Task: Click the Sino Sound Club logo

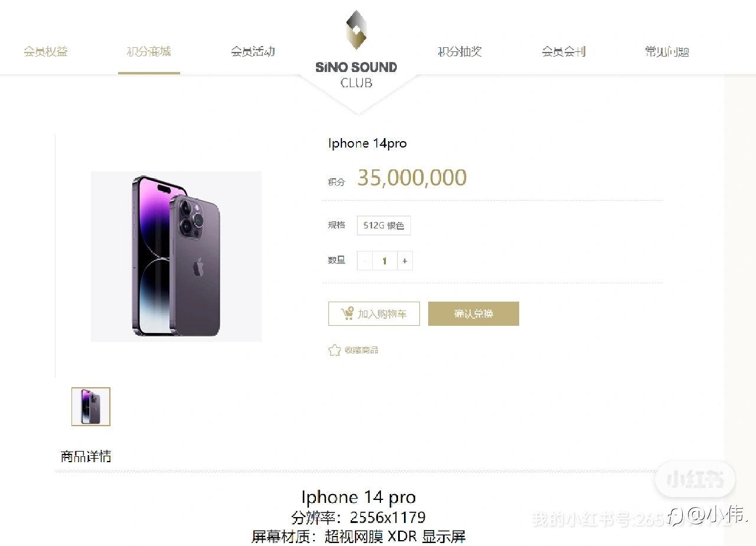Action: coord(356,50)
